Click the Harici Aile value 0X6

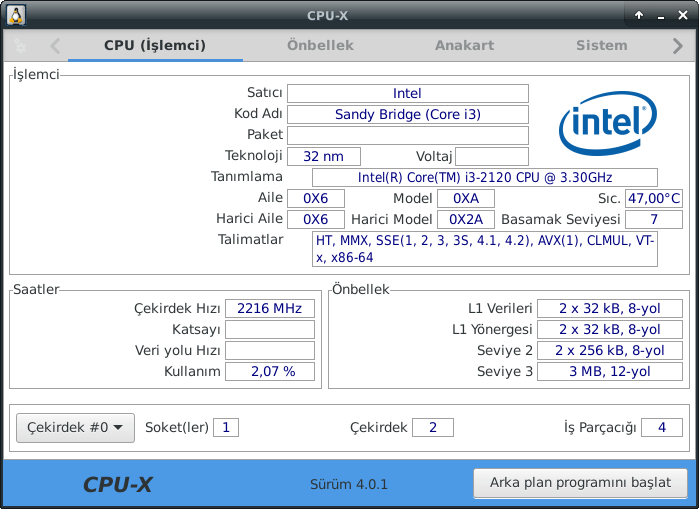point(316,219)
